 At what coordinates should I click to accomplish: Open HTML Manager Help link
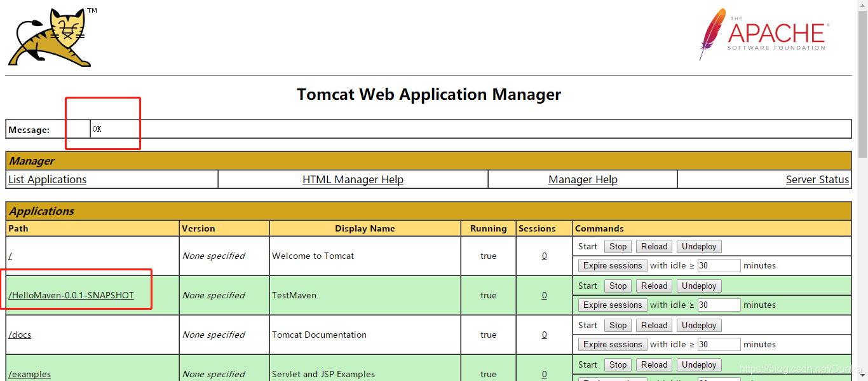353,179
